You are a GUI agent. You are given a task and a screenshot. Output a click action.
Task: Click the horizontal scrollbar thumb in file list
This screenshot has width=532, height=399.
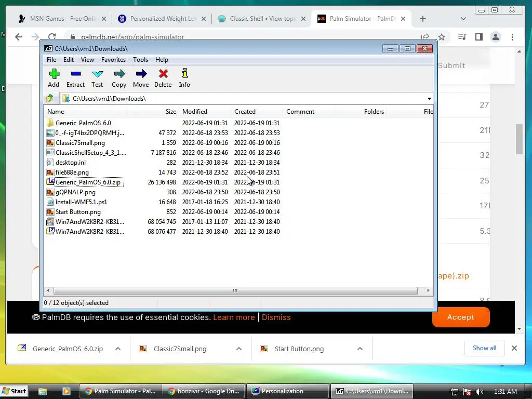click(x=235, y=291)
